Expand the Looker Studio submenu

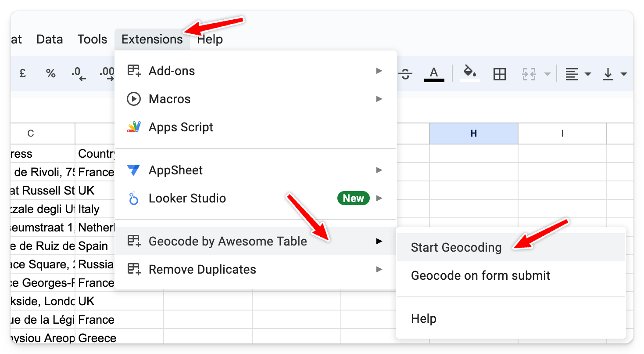(x=187, y=198)
